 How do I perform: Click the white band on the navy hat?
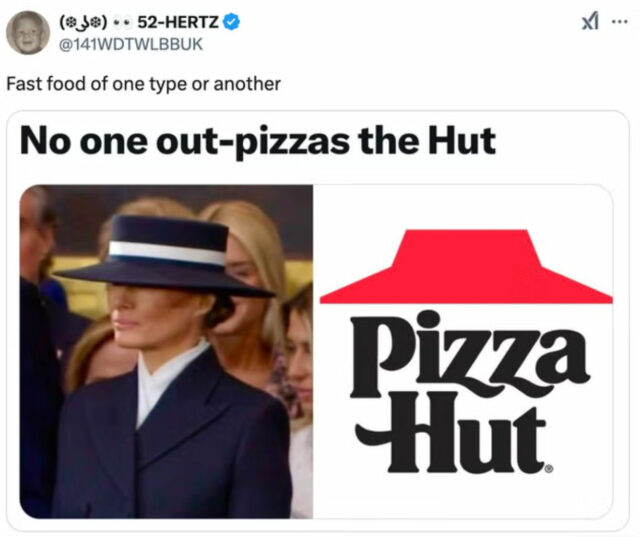coord(167,253)
